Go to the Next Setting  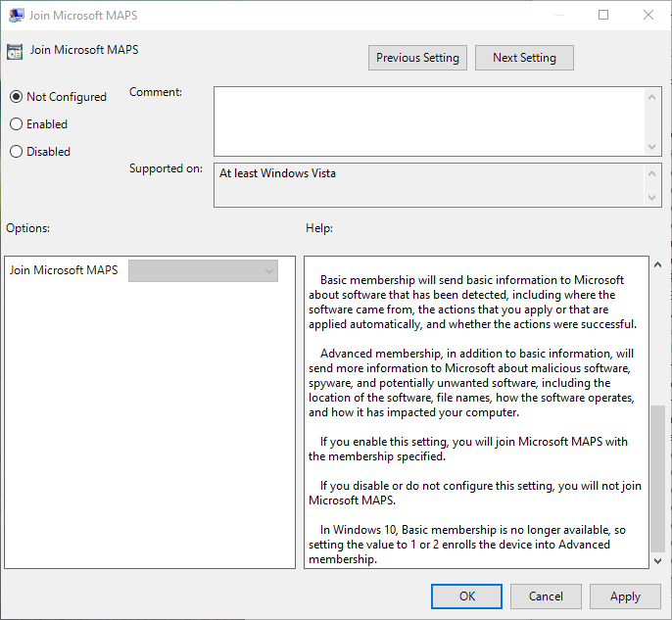pos(524,58)
